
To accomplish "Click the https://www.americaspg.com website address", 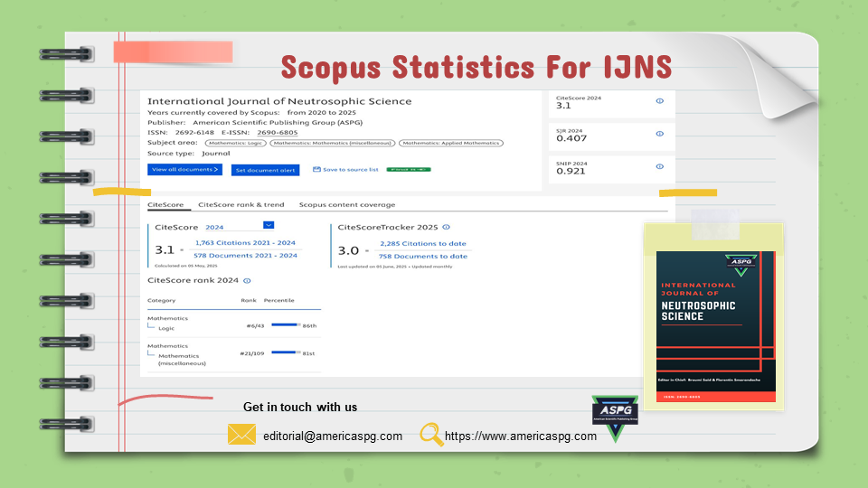I will coord(521,436).
